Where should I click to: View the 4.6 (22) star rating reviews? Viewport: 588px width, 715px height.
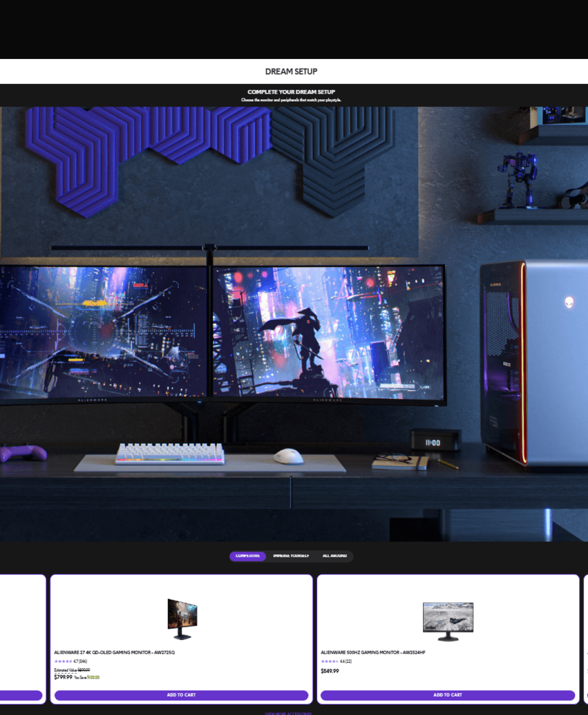click(x=336, y=662)
